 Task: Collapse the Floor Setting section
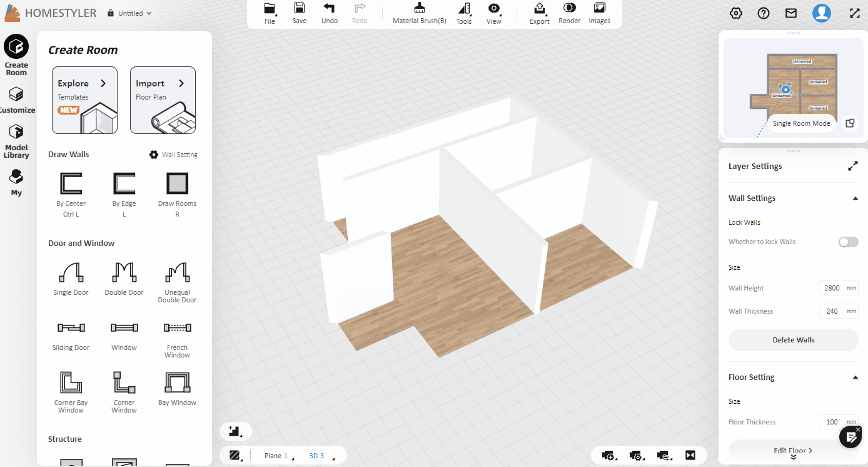(x=855, y=377)
